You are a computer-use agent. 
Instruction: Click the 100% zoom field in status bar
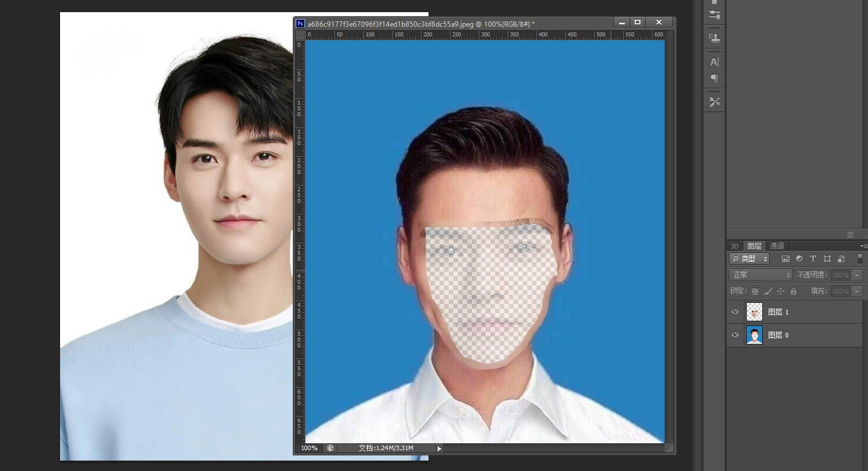[310, 448]
